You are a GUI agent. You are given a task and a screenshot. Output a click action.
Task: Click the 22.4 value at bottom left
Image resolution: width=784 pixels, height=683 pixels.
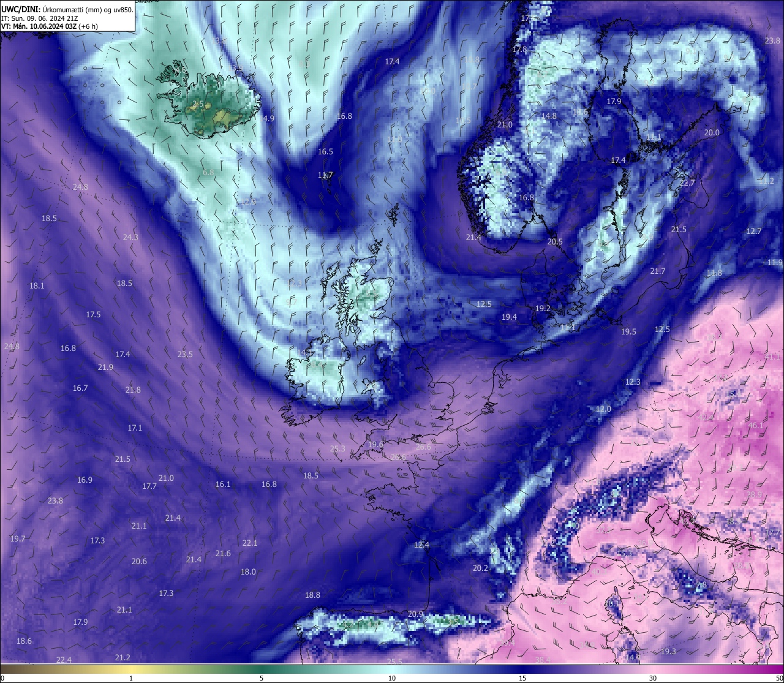(x=64, y=660)
